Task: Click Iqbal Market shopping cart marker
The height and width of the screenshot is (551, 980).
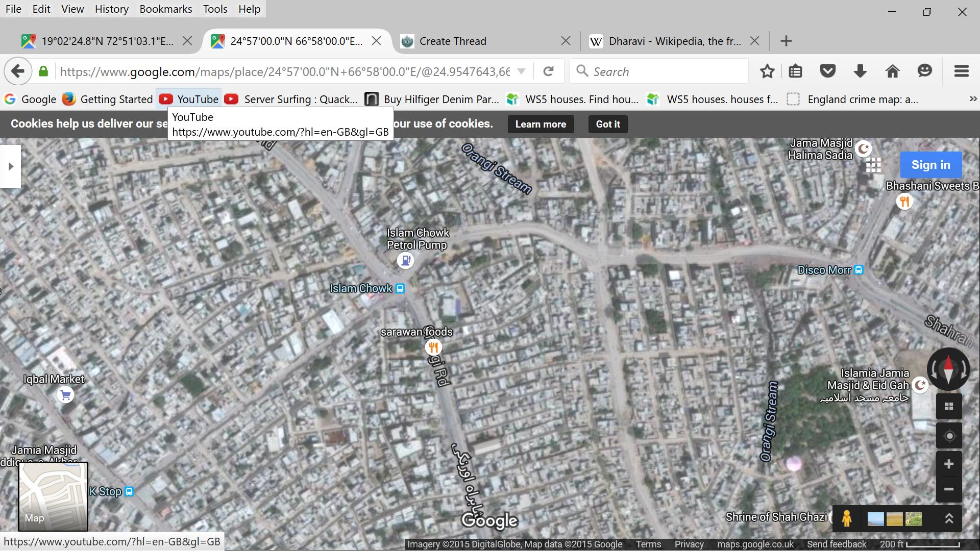Action: click(x=65, y=395)
